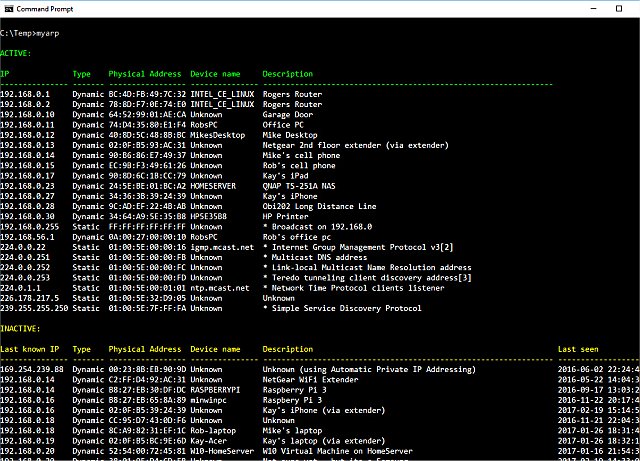The width and height of the screenshot is (640, 461).
Task: Click the scrollbar up arrow
Action: tap(635, 23)
